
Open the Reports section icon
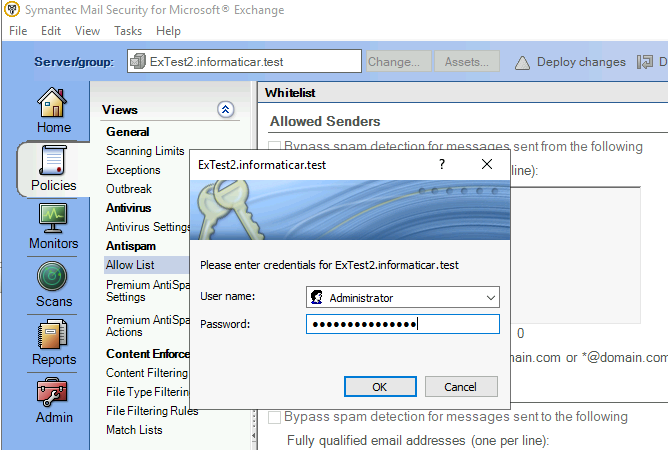(x=52, y=334)
